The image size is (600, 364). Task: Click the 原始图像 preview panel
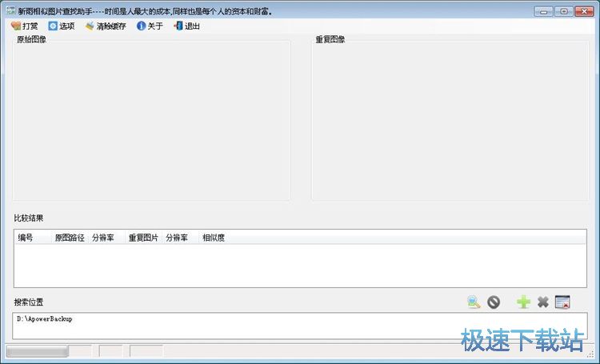pos(151,121)
